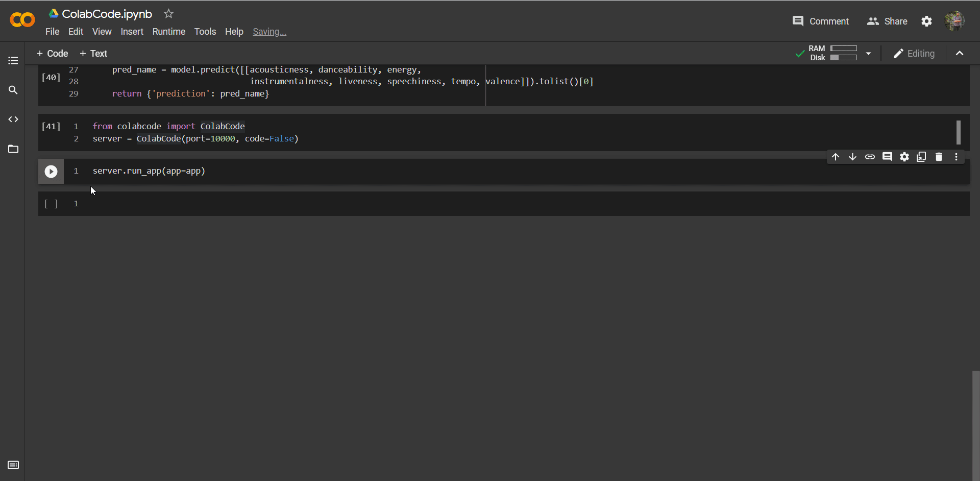
Task: Mirror cell in tab icon
Action: [921, 157]
